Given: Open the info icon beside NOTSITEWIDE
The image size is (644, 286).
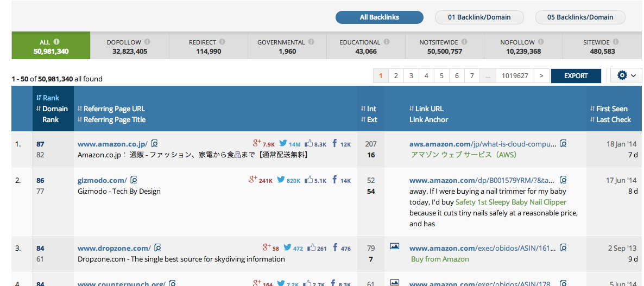Looking at the screenshot, I should pyautogui.click(x=464, y=42).
